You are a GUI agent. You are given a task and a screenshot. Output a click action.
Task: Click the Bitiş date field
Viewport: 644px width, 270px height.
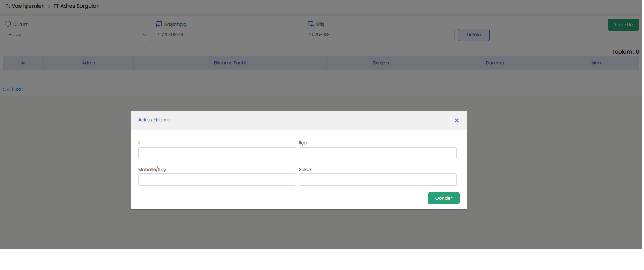(380, 35)
